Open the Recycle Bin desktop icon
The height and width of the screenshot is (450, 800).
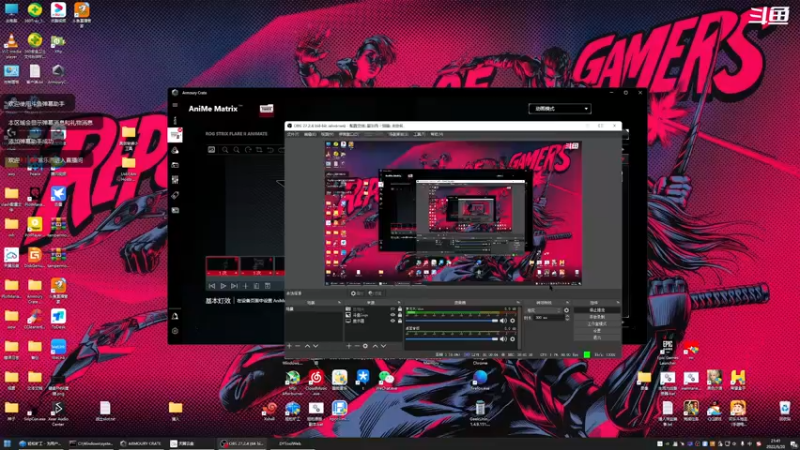(x=785, y=410)
